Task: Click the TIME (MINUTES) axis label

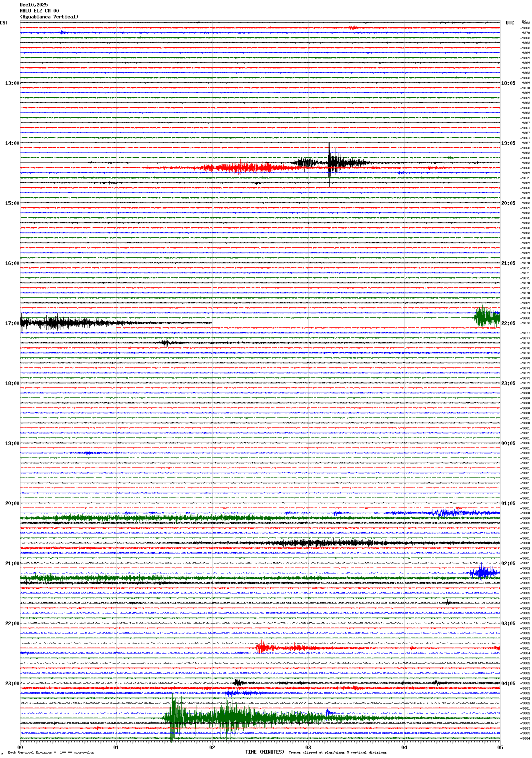Action: (265, 752)
